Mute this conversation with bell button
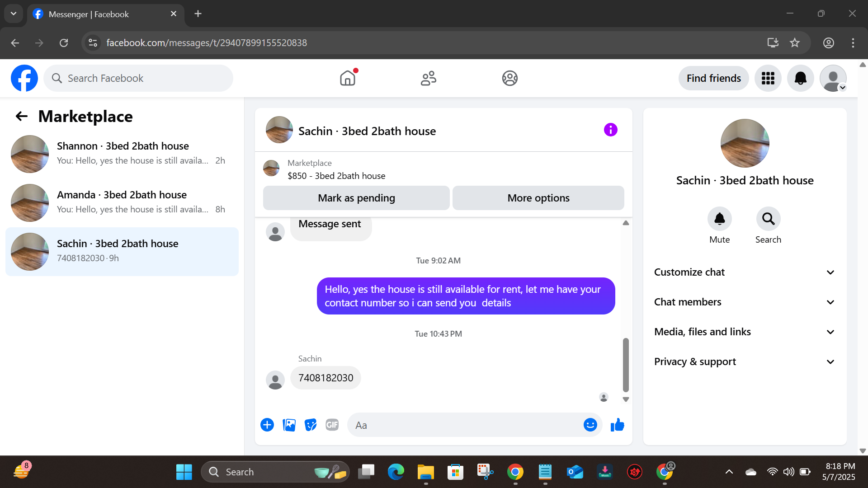Image resolution: width=868 pixels, height=488 pixels. [719, 219]
